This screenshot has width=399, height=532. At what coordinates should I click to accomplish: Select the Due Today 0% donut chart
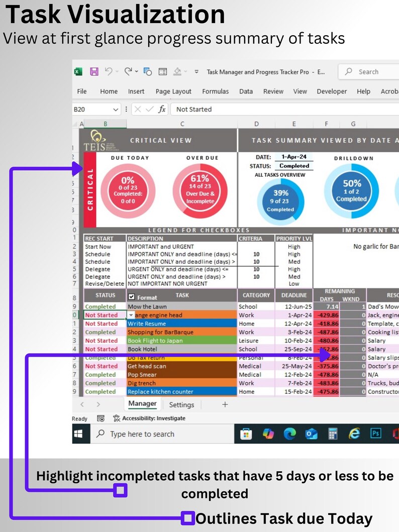click(128, 190)
